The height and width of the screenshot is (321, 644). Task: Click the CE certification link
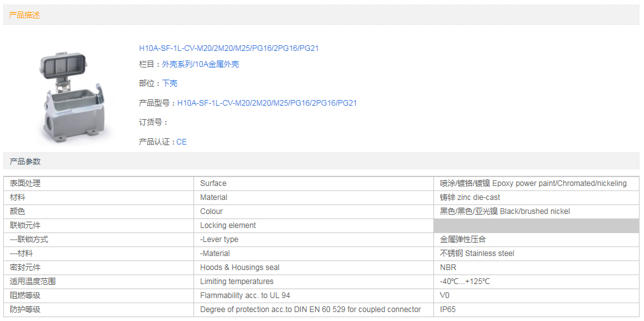click(181, 142)
